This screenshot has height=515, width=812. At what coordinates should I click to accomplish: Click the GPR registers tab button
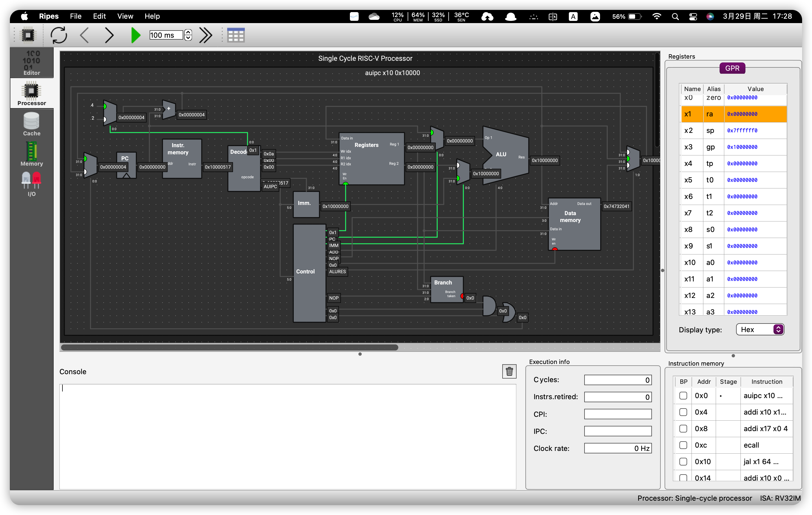tap(732, 68)
